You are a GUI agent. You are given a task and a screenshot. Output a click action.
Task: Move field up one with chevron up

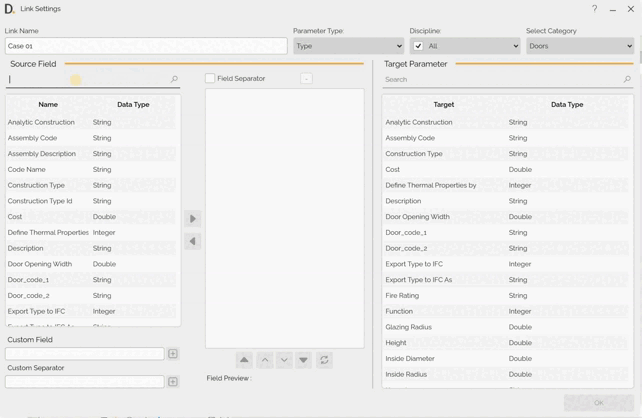point(265,360)
